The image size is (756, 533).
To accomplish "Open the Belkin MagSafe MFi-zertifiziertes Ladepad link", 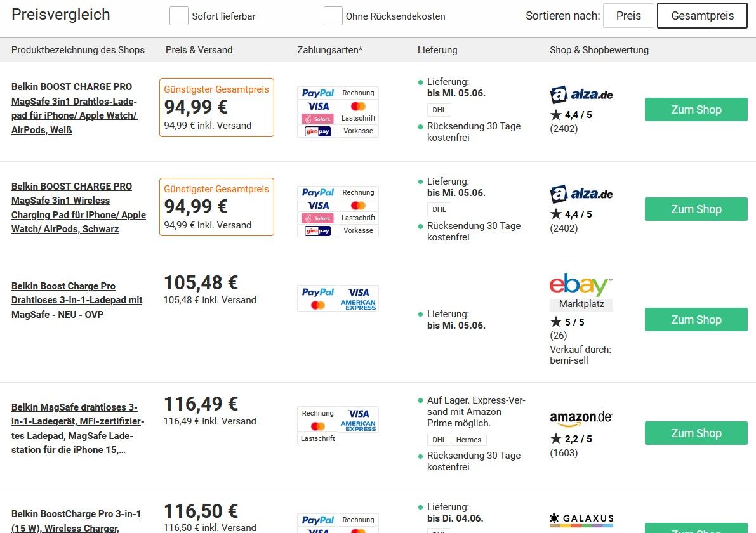I will 77,428.
